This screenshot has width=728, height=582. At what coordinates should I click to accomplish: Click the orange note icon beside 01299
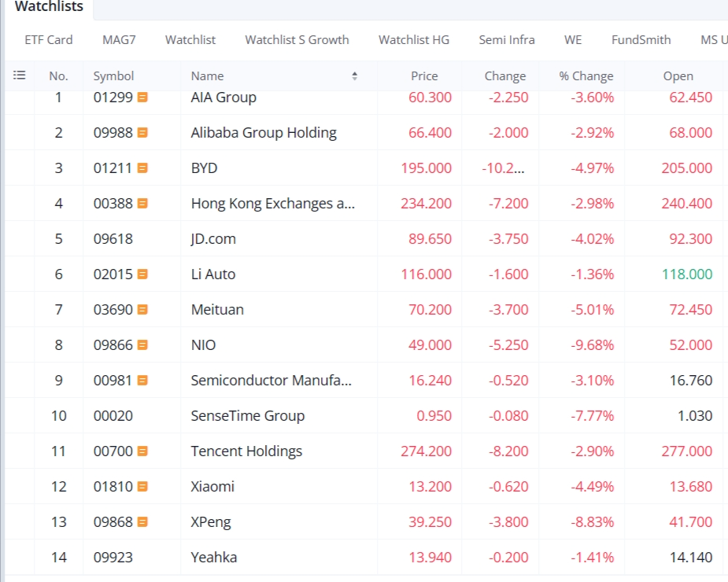coord(142,98)
